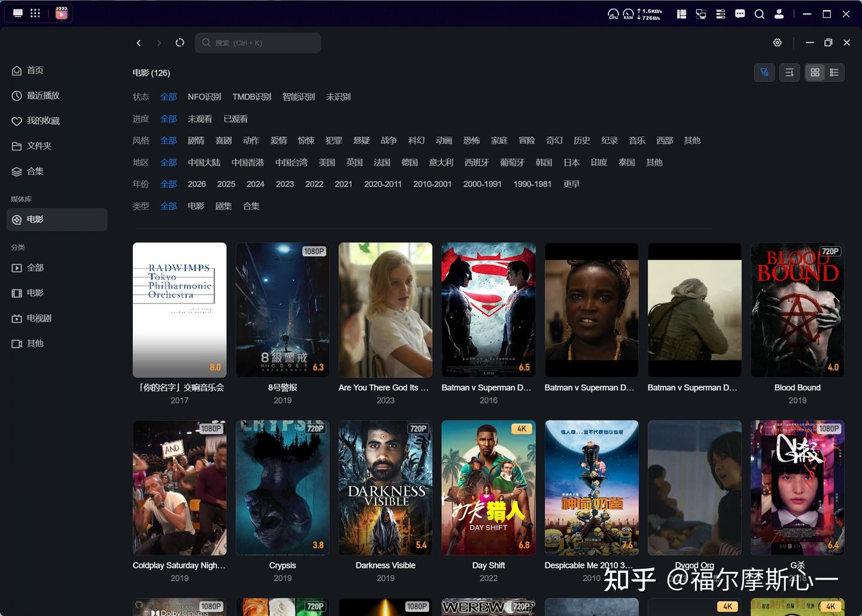Go back with the left arrow

click(x=139, y=43)
